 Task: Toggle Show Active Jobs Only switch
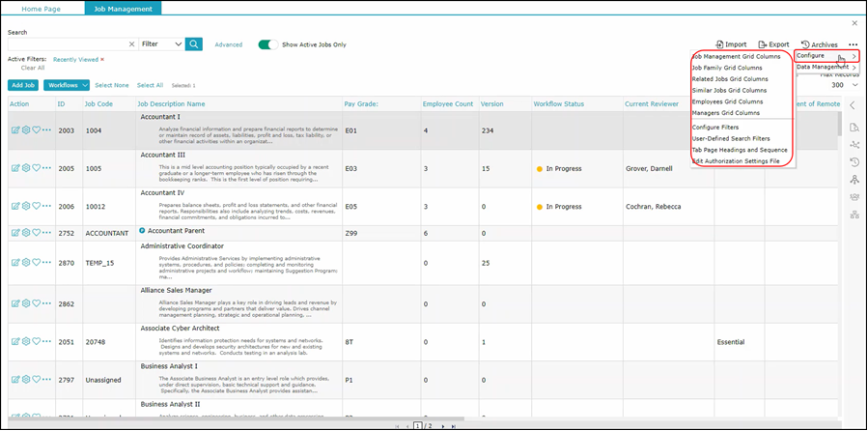tap(267, 44)
